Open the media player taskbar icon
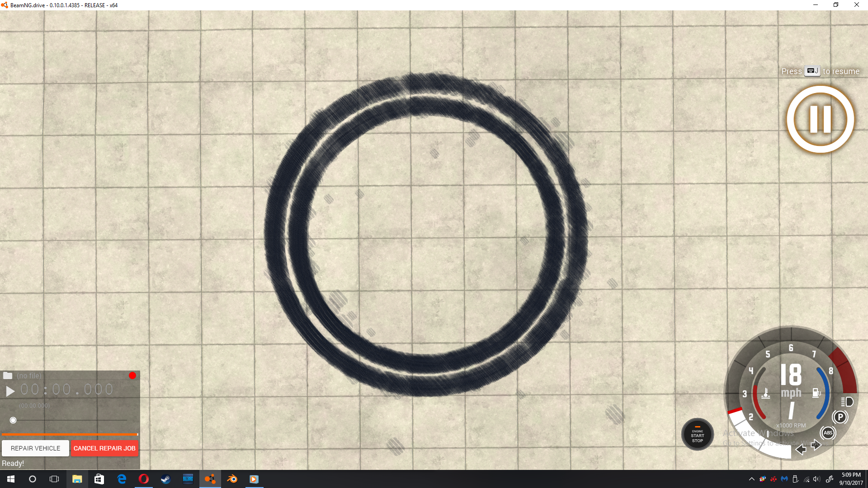Viewport: 868px width, 488px height. coord(254,479)
